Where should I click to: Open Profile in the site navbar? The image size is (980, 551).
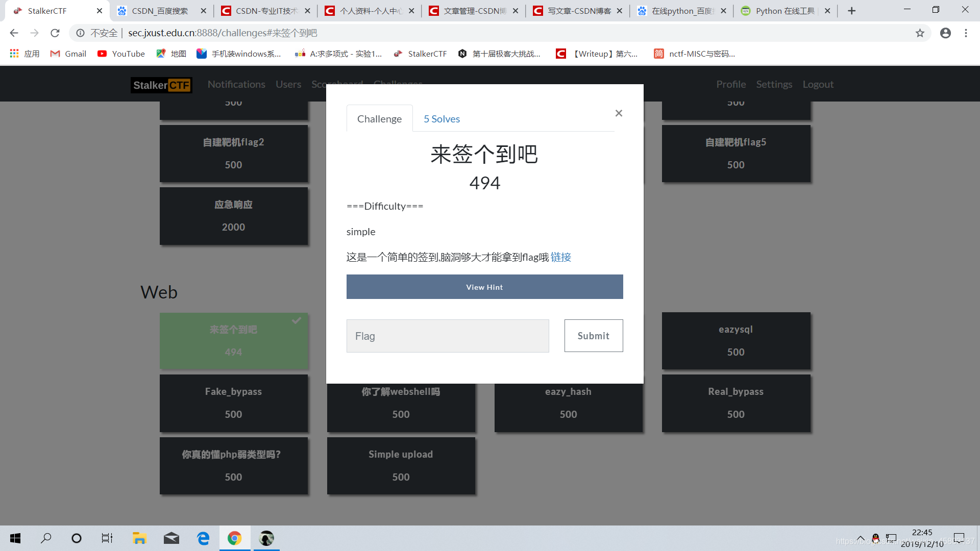tap(731, 84)
